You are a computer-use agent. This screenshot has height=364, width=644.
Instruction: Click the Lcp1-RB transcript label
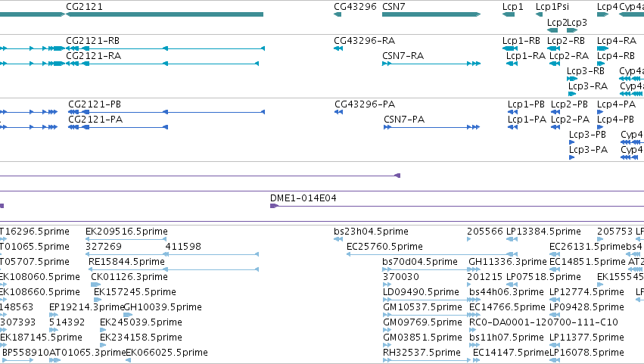pyautogui.click(x=521, y=41)
